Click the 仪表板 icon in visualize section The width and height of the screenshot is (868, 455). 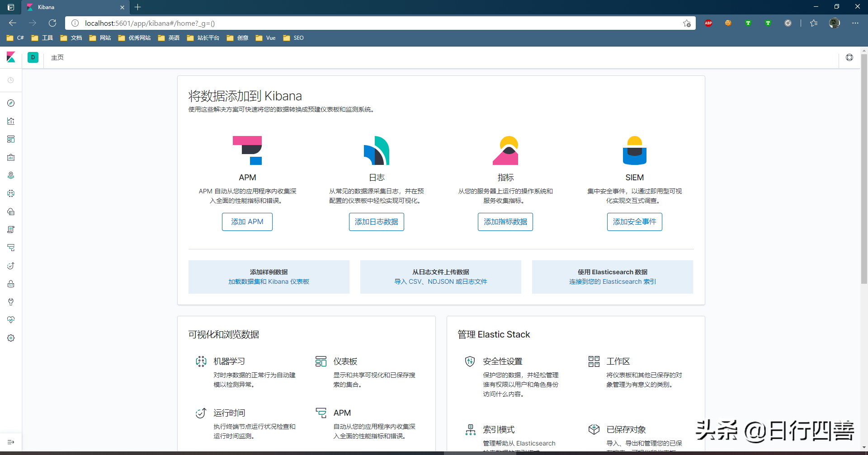321,361
